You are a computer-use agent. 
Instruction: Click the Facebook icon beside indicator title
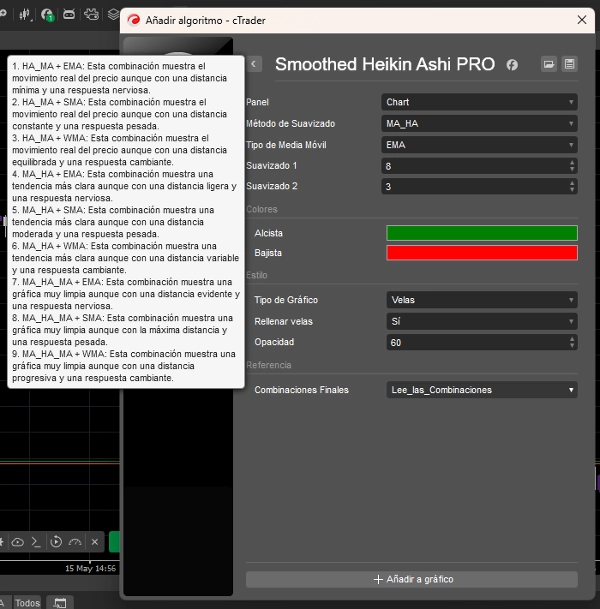pos(512,65)
